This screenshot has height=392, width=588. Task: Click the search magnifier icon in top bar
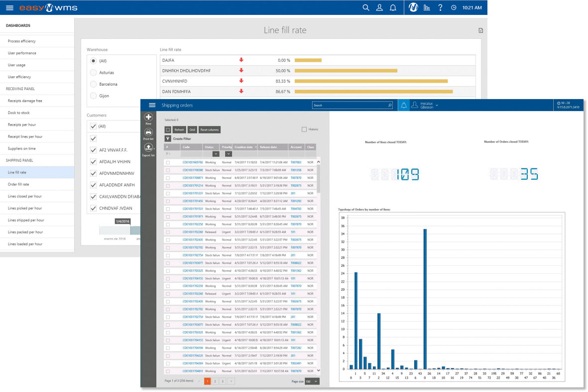tap(366, 8)
